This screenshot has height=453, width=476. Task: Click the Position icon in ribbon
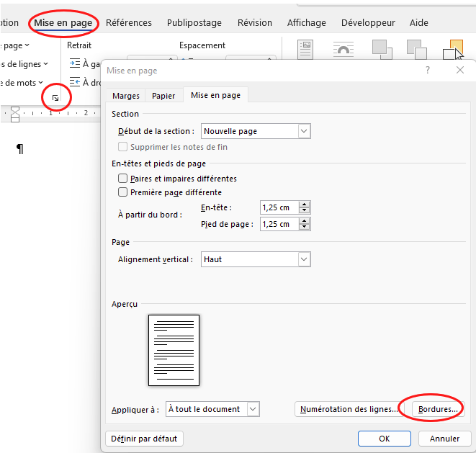305,49
